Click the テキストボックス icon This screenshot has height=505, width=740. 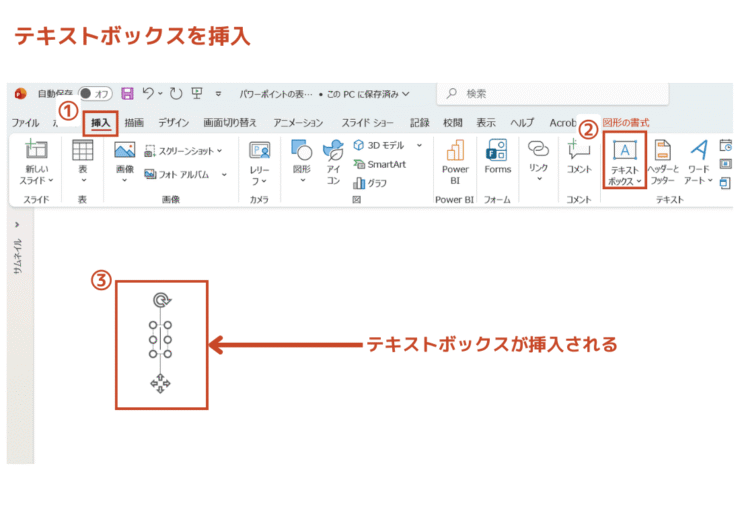(x=625, y=151)
